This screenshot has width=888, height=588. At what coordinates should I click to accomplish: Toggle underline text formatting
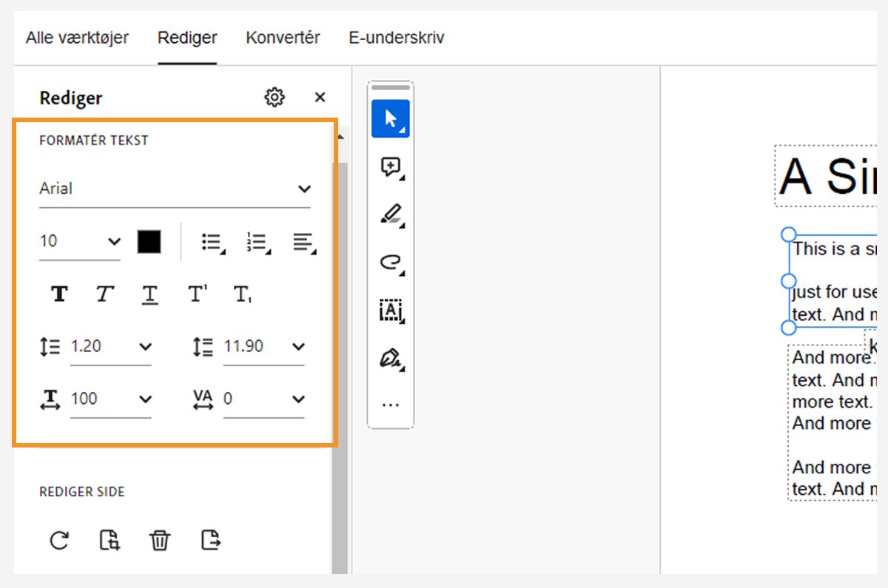click(x=150, y=294)
